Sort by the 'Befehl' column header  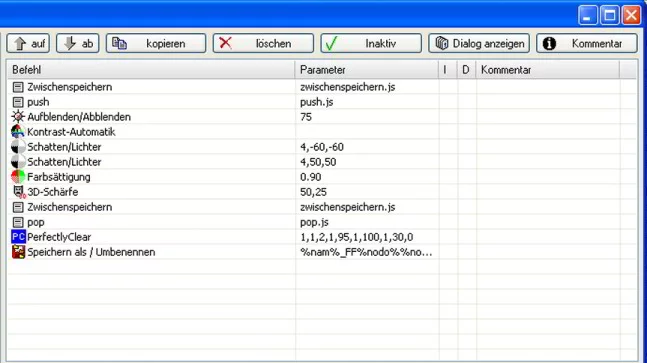[x=151, y=70]
